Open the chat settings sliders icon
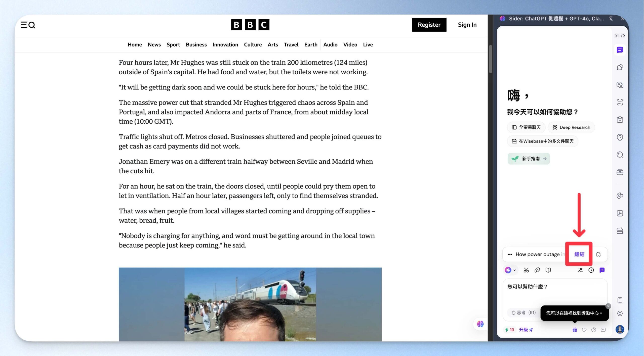This screenshot has height=356, width=644. click(x=580, y=270)
